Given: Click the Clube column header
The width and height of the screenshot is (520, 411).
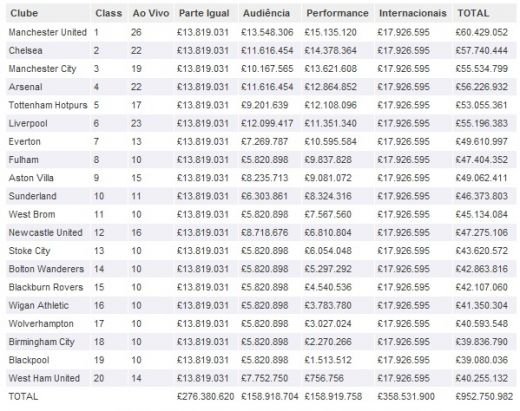Looking at the screenshot, I should [24, 13].
